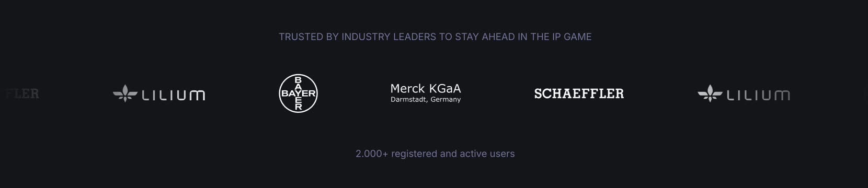Image resolution: width=868 pixels, height=188 pixels.
Task: Click the word Merck in the logo
Action: (x=407, y=88)
